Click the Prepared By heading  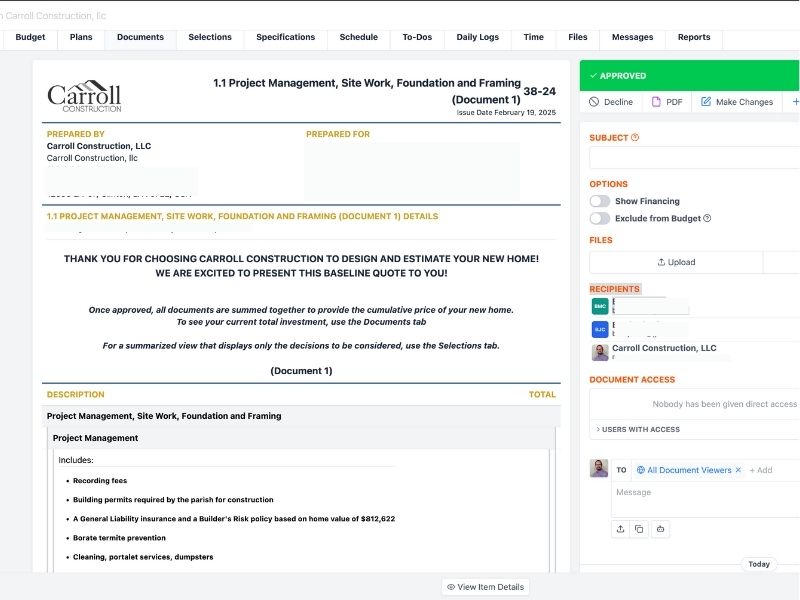pos(76,134)
